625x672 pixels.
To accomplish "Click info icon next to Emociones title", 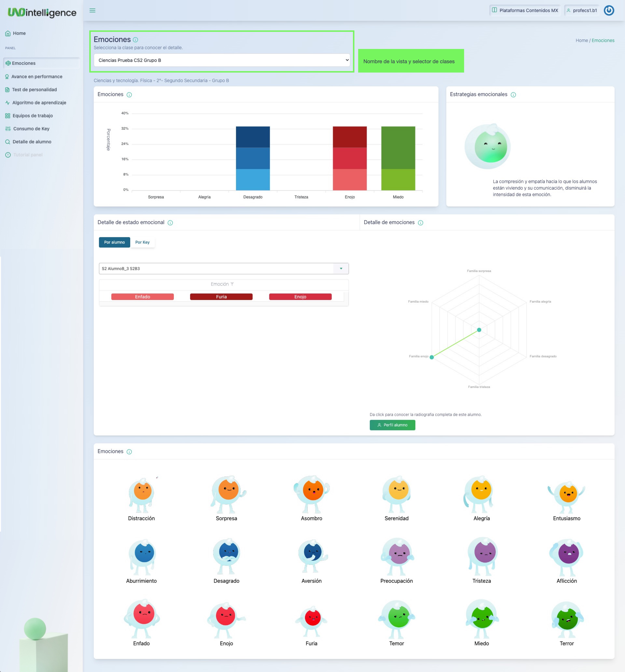I will click(x=135, y=40).
